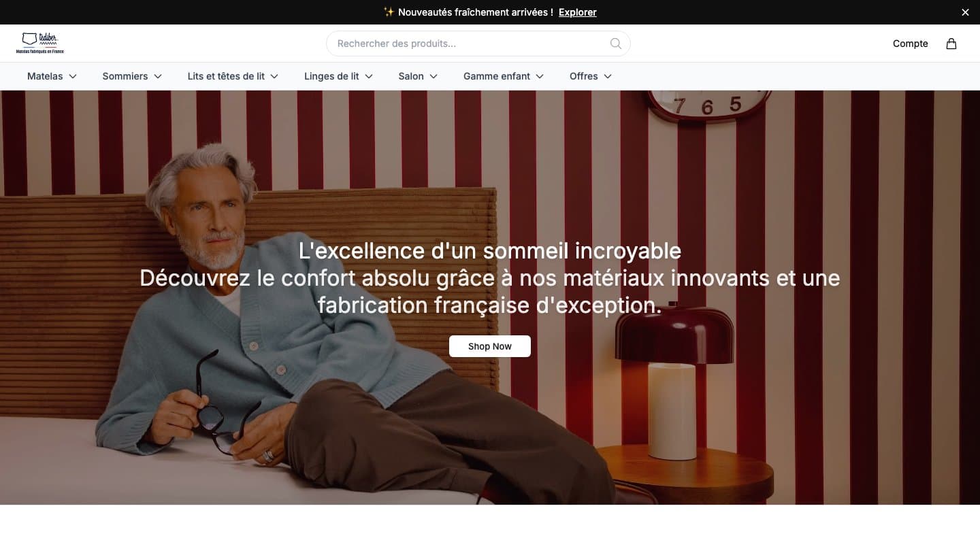Viewport: 980px width, 553px height.
Task: Expand the Linges de lit menu
Action: coord(338,76)
